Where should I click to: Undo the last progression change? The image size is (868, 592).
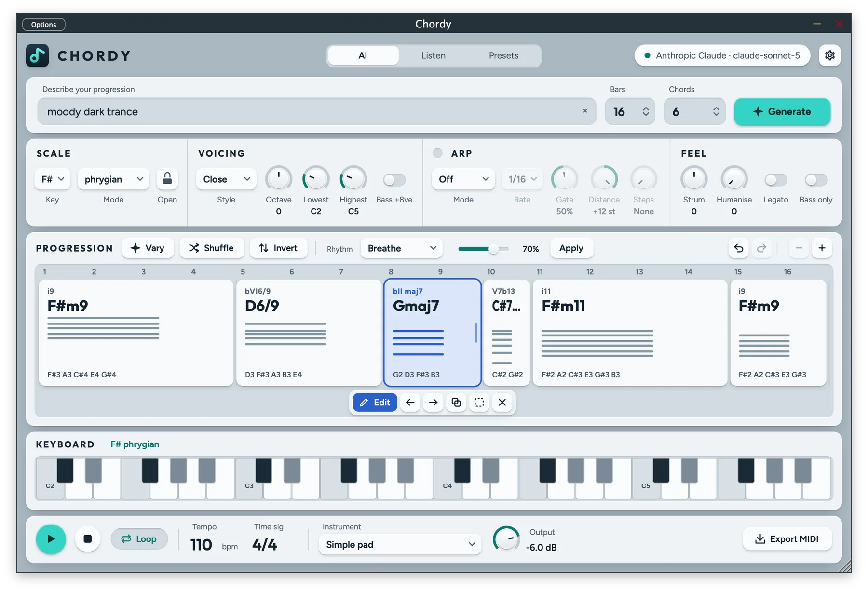pos(738,248)
